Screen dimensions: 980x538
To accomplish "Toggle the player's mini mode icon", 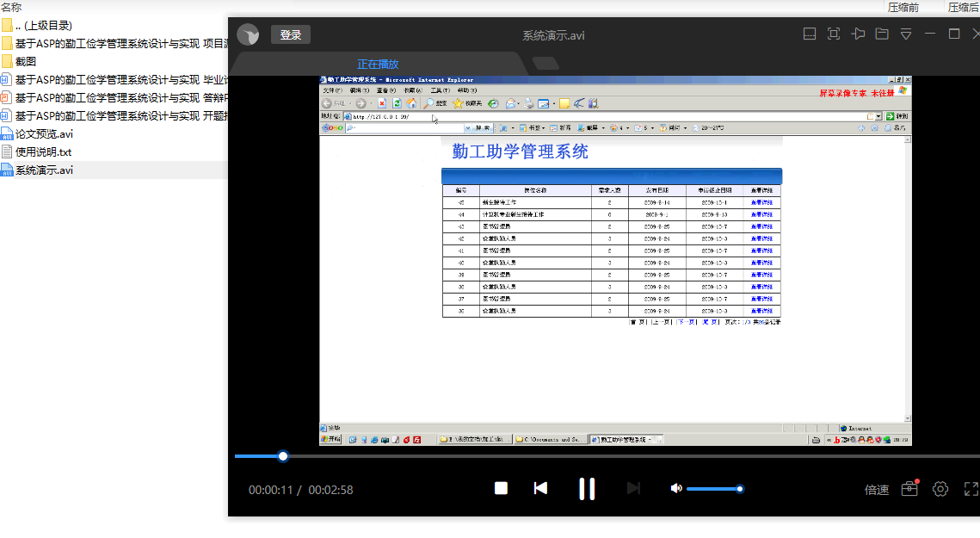I will (810, 34).
